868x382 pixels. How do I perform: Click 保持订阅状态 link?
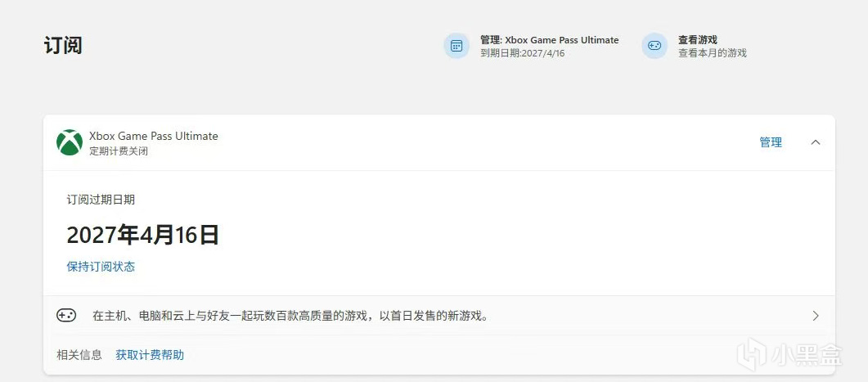click(101, 267)
